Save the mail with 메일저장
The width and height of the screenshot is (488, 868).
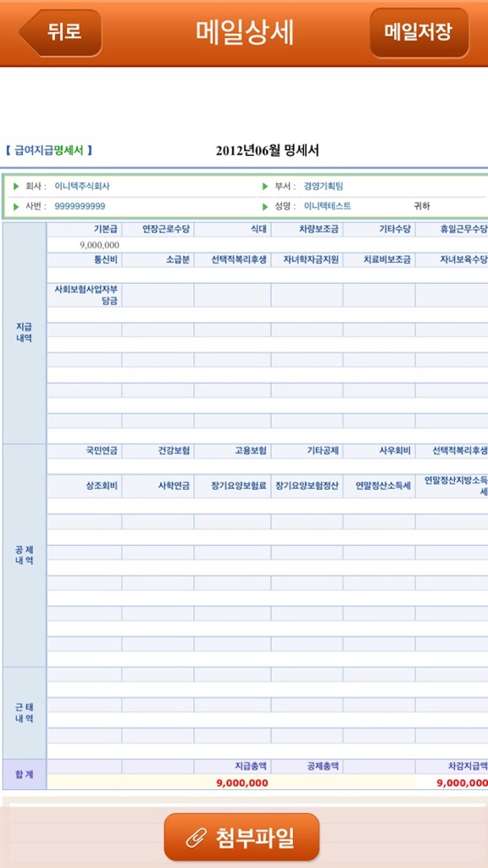[419, 33]
